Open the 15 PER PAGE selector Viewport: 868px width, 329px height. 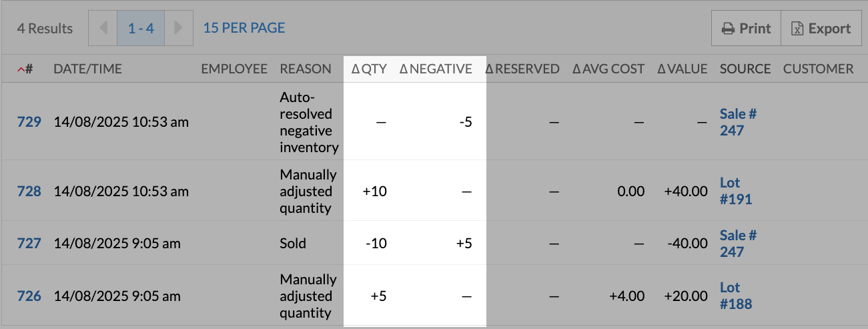[244, 28]
